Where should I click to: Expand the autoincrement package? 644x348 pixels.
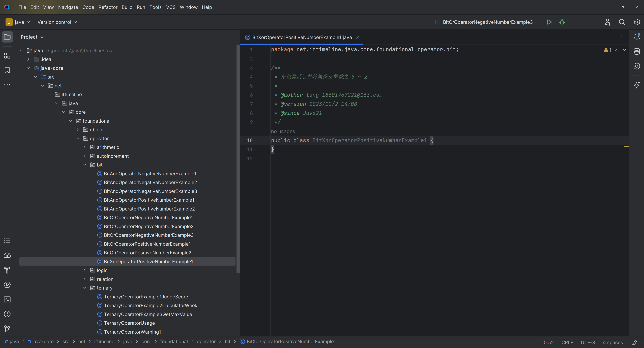(x=84, y=156)
